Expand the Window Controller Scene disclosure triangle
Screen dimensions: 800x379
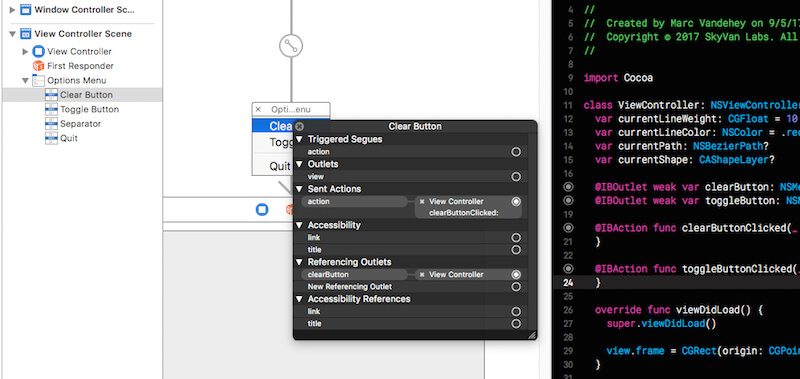click(13, 9)
